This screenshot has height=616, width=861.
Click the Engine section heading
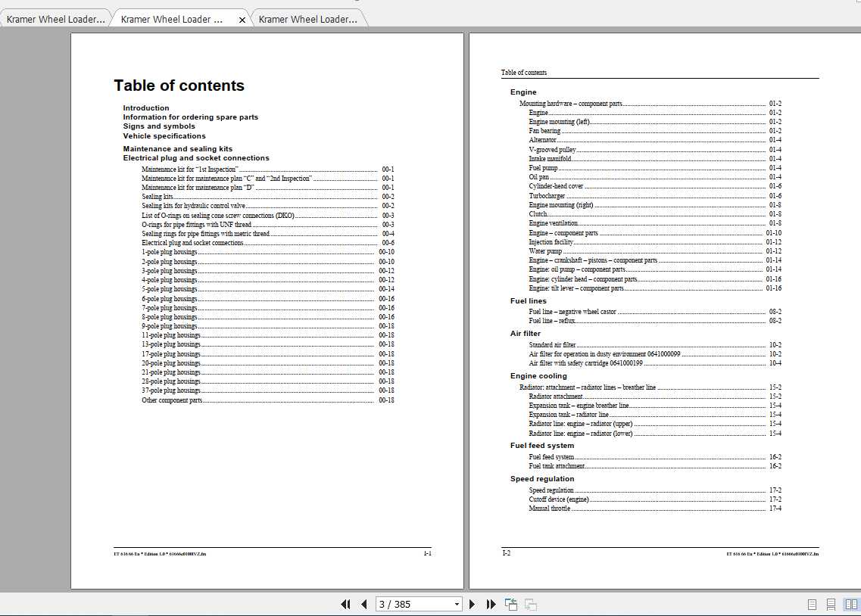[x=523, y=92]
